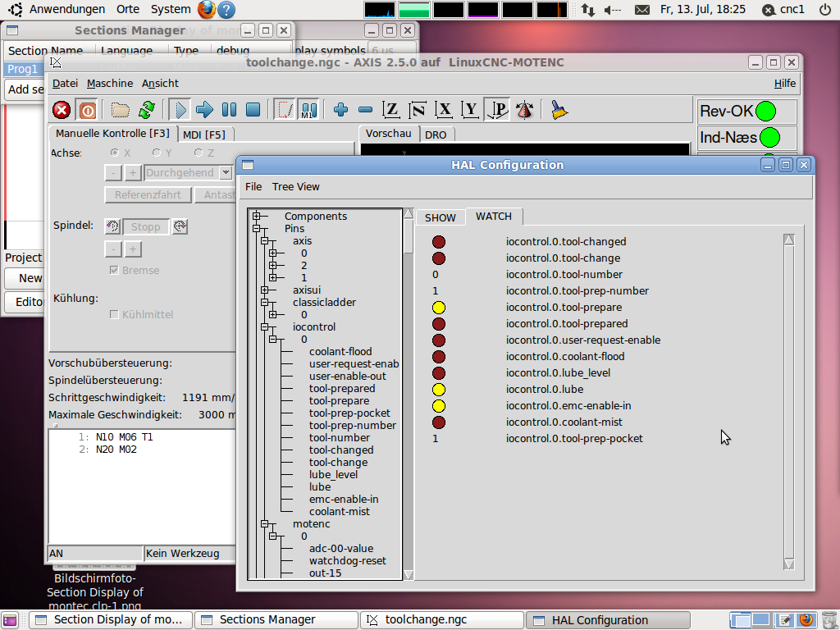Select the emc-enable-in pin in tree

click(x=344, y=500)
